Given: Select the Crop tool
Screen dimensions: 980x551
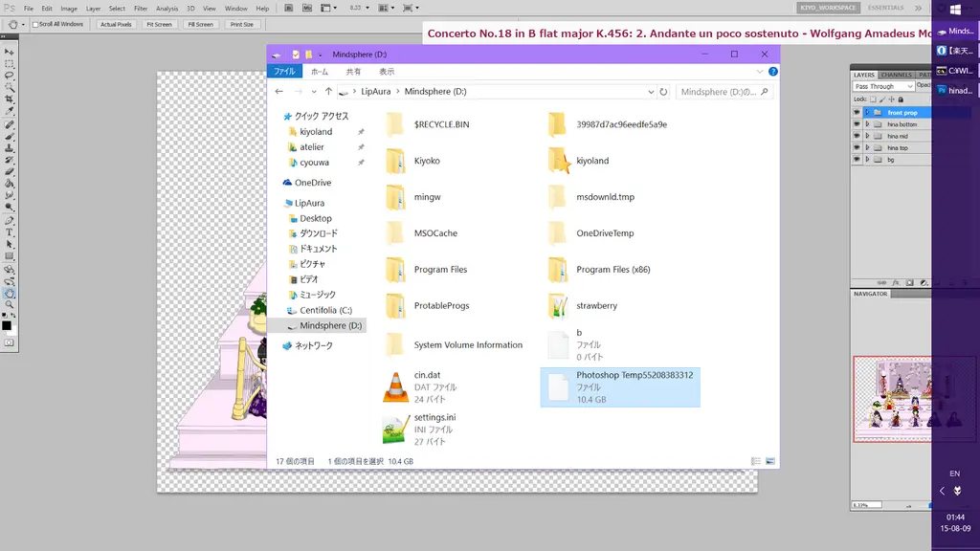Looking at the screenshot, I should (x=9, y=99).
